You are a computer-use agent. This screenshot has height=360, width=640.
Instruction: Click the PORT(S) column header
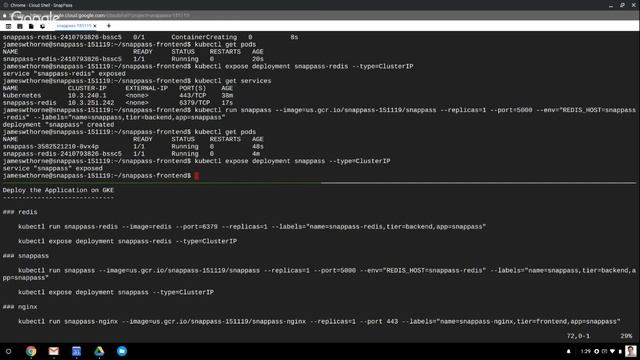(x=192, y=89)
